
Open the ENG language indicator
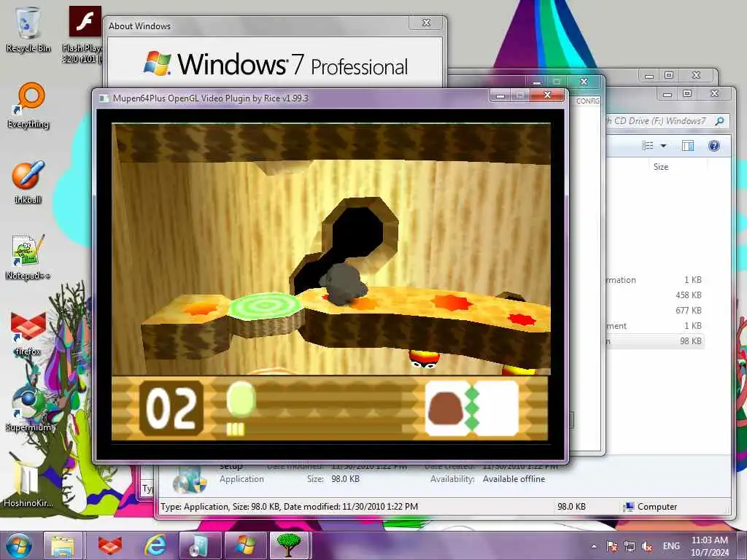[671, 546]
